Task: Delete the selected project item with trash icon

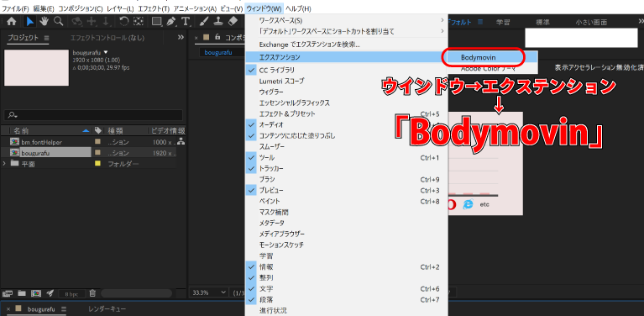Action: 93,293
